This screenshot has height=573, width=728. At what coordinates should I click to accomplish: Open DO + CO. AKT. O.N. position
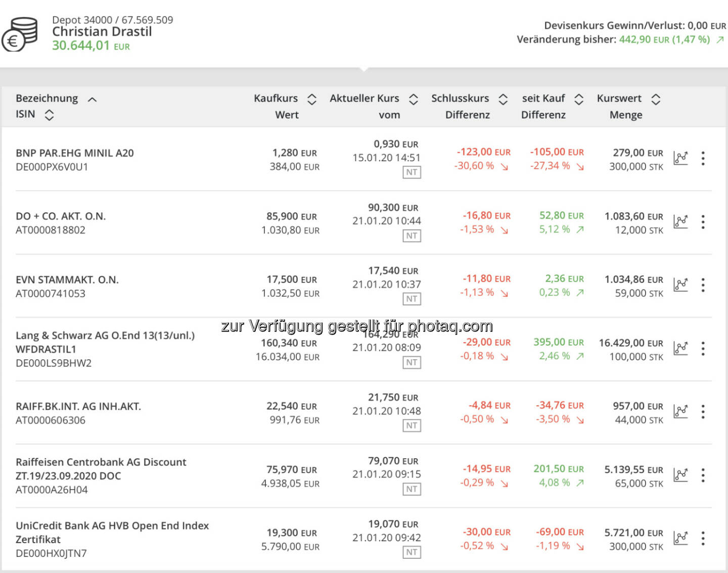pos(61,216)
